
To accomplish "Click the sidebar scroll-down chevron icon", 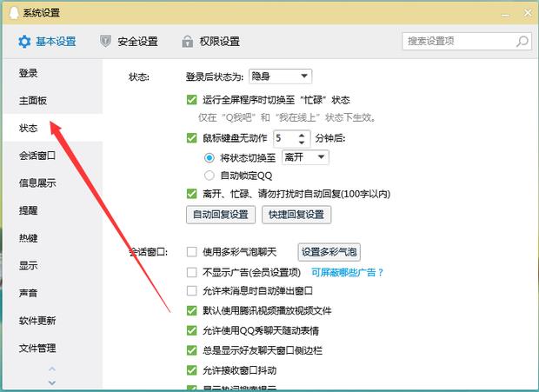I will 51,382.
